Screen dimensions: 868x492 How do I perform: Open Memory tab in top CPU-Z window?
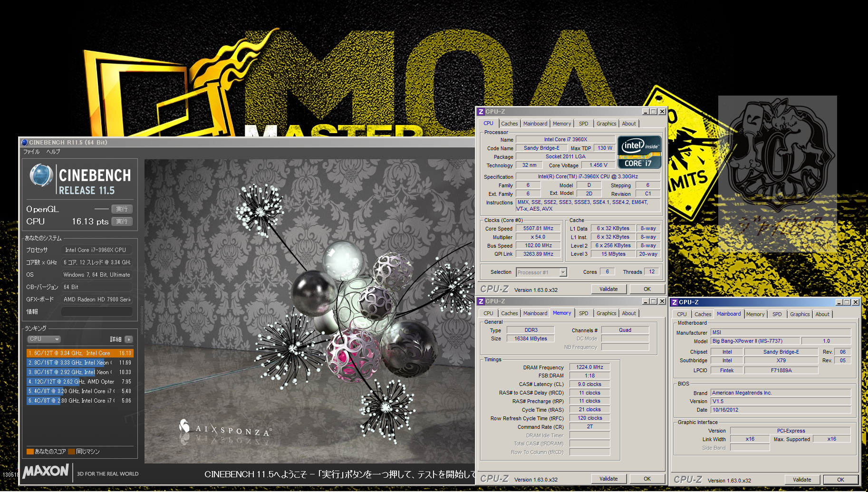(562, 124)
